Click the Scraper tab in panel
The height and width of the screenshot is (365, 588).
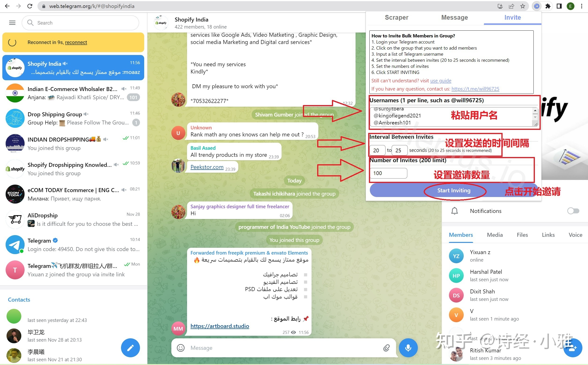397,17
